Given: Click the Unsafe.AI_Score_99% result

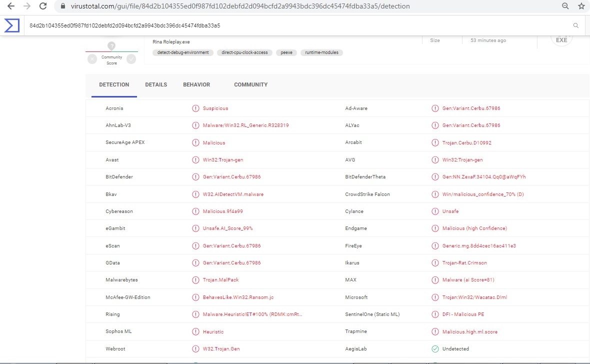Looking at the screenshot, I should [227, 228].
